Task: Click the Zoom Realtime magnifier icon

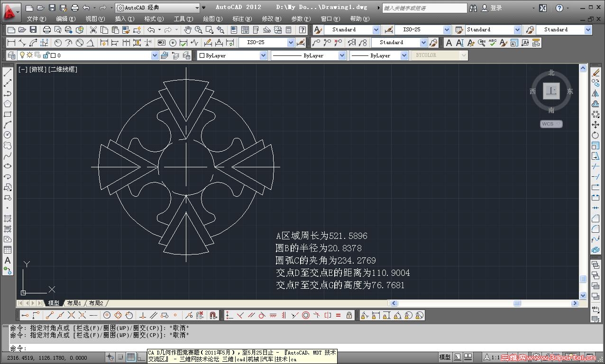Action: tap(198, 30)
